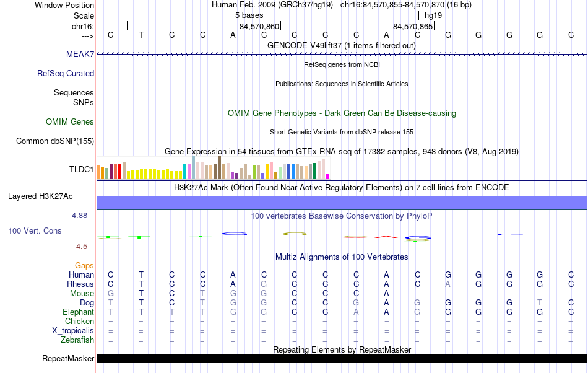Click 'Short Genetic Variants from dbSNP release 155' title

342,132
